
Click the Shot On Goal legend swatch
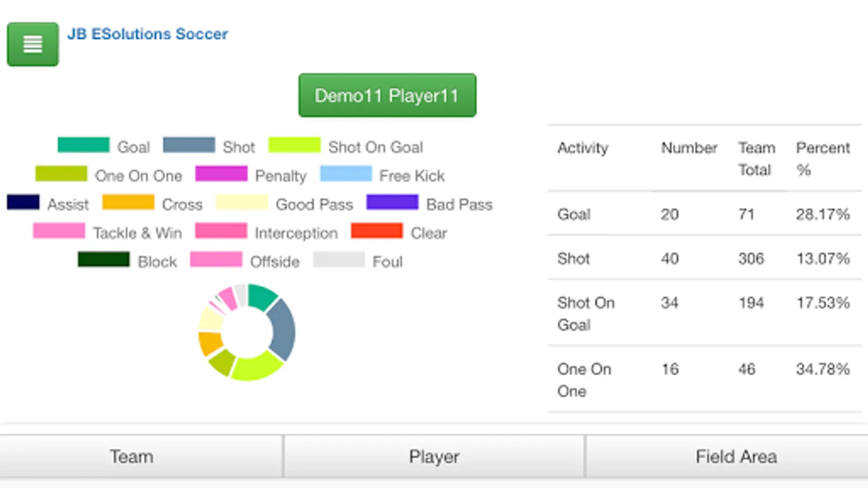(x=294, y=146)
